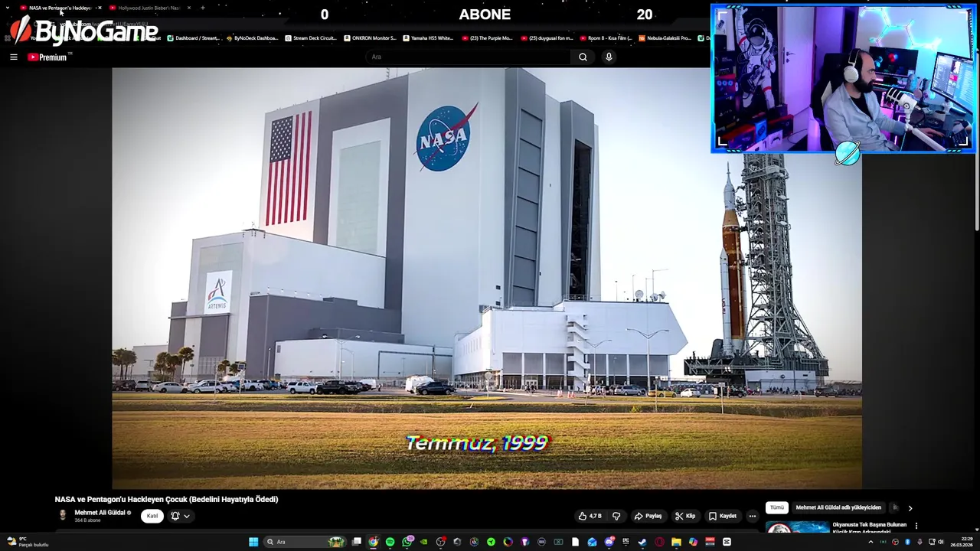Go to YouTube Premium home logo
The height and width of the screenshot is (551, 980).
point(47,57)
